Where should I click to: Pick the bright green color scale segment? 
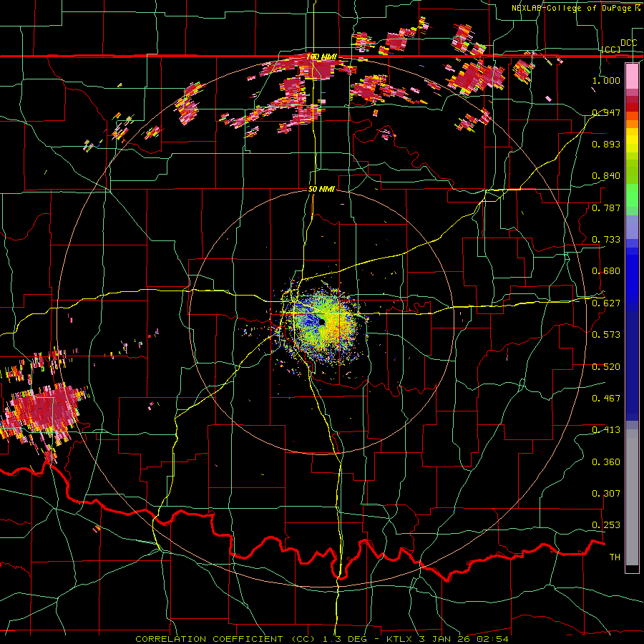point(632,195)
